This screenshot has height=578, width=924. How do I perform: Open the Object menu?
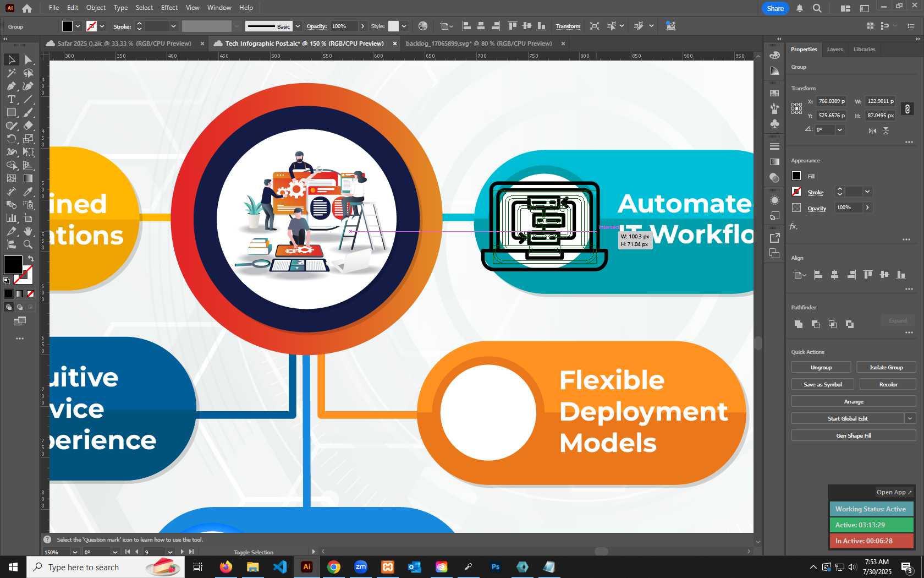pyautogui.click(x=96, y=8)
